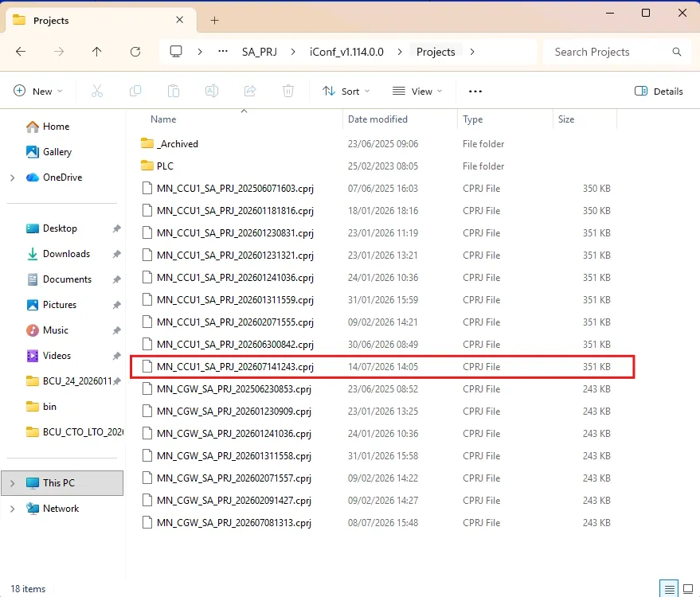The height and width of the screenshot is (597, 700).
Task: Open the See more ellipsis in toolbar
Action: tap(475, 91)
